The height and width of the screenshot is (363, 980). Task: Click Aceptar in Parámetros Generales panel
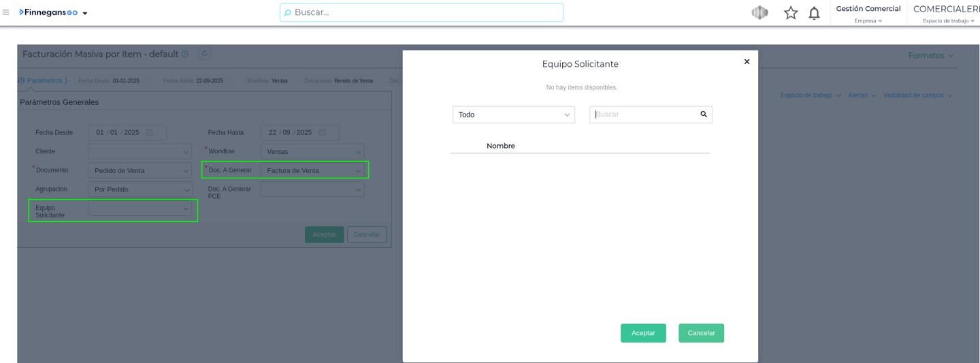(324, 234)
